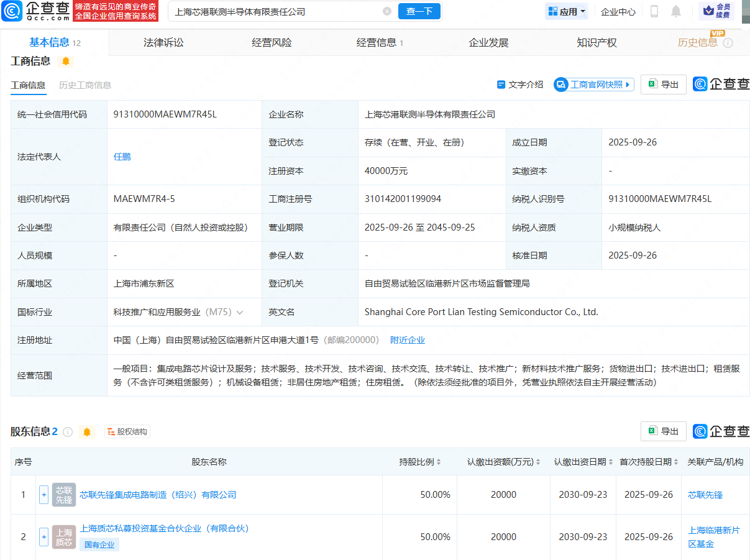Open the 股权结构 equity structure view
Image resolution: width=750 pixels, height=560 pixels.
[127, 431]
